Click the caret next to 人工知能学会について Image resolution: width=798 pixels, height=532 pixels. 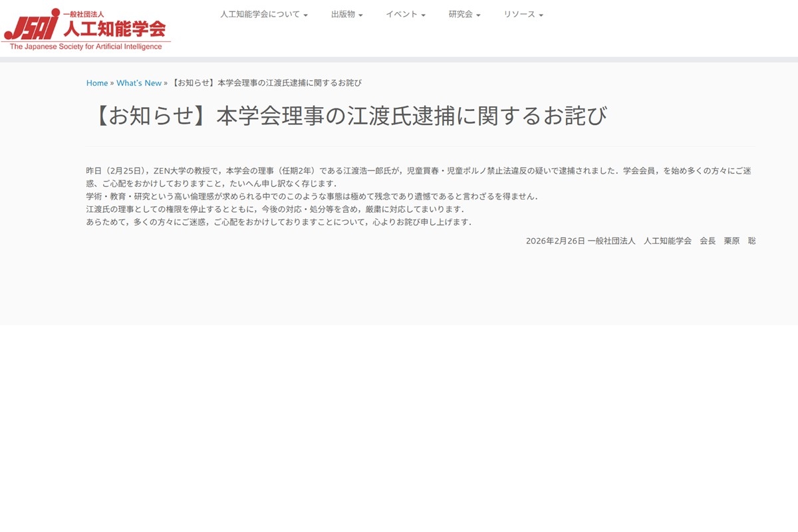305,15
